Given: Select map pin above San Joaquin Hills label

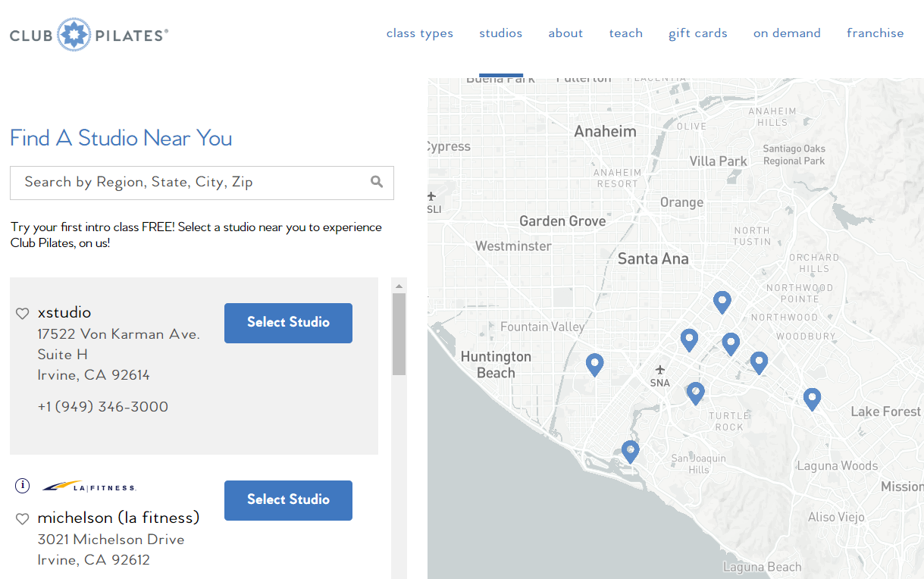Looking at the screenshot, I should pos(631,452).
